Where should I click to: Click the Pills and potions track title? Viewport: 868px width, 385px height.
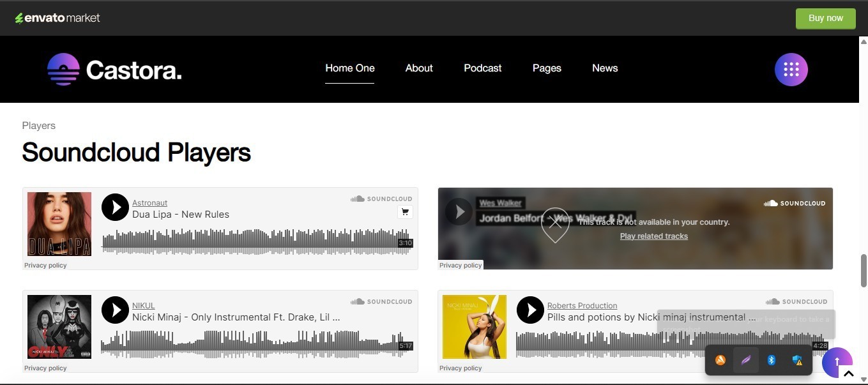pos(651,317)
